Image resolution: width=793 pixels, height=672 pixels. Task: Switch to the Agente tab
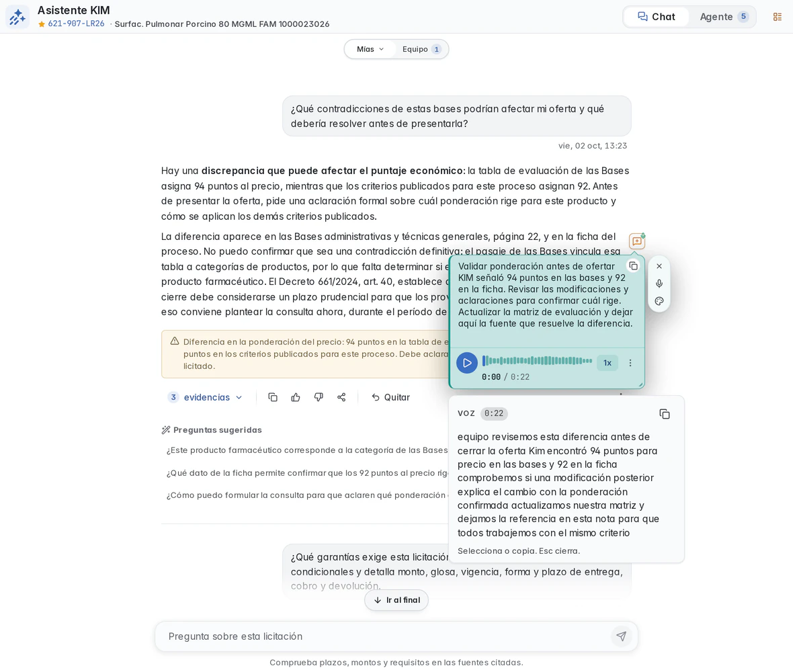click(724, 17)
